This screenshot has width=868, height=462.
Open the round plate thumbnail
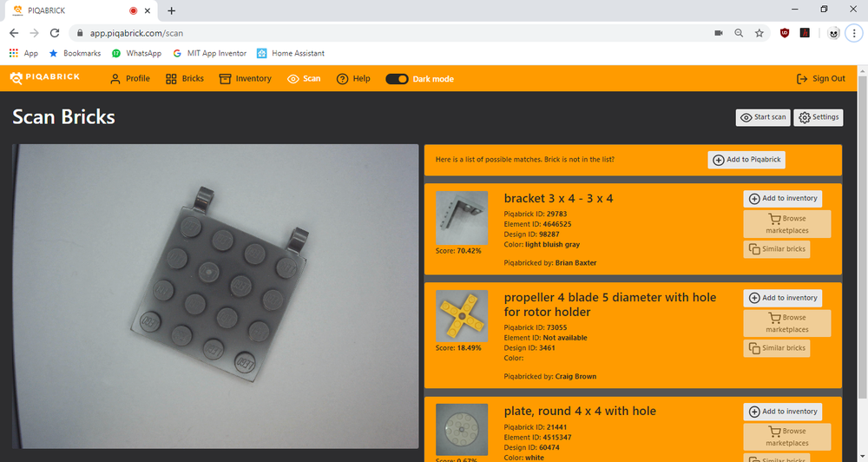tap(462, 429)
